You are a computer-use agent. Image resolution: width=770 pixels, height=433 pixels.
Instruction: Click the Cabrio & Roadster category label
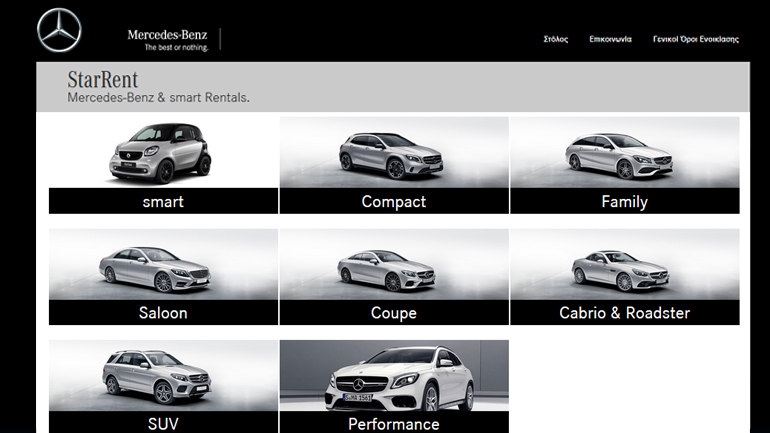625,312
